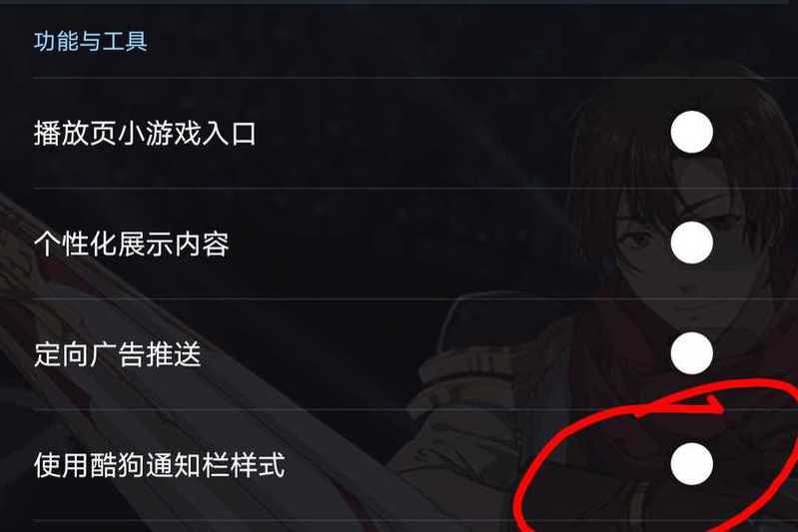798x532 pixels.
Task: Disable the 定向广告推送 switch
Action: tap(691, 353)
